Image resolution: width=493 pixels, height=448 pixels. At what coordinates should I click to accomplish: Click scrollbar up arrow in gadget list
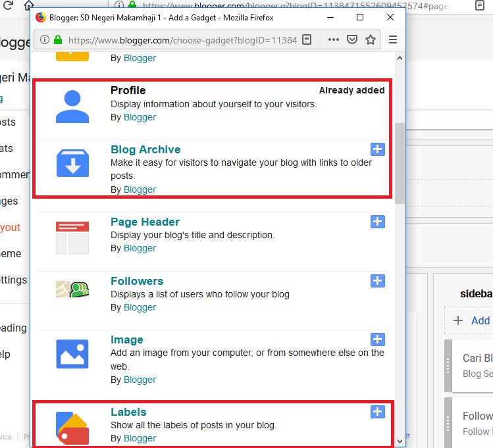pos(400,58)
